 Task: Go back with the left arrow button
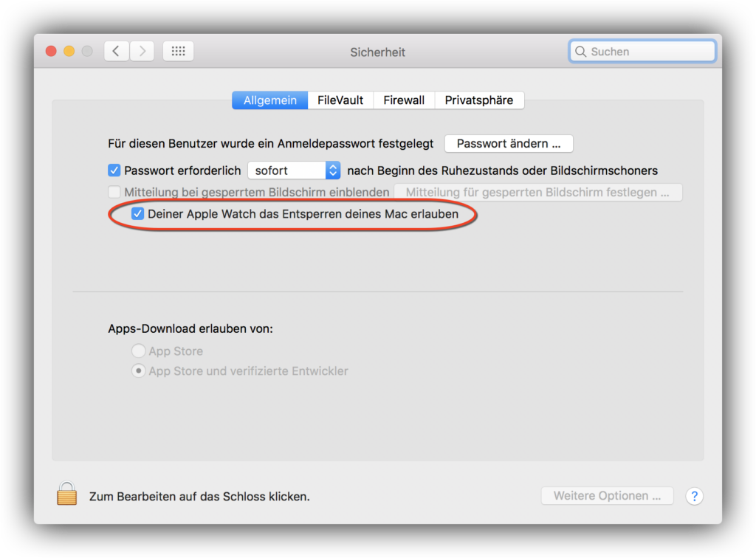(116, 52)
